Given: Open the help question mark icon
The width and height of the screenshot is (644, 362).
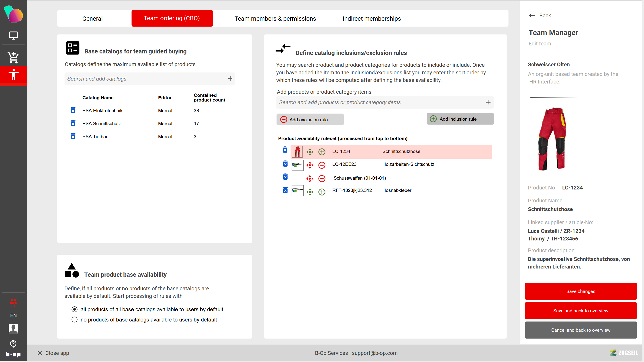Looking at the screenshot, I should (13, 344).
